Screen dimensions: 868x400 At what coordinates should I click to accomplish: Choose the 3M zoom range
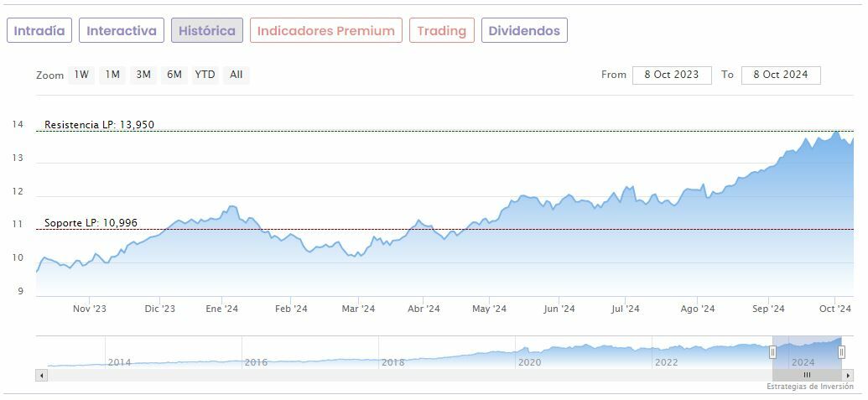[x=143, y=75]
